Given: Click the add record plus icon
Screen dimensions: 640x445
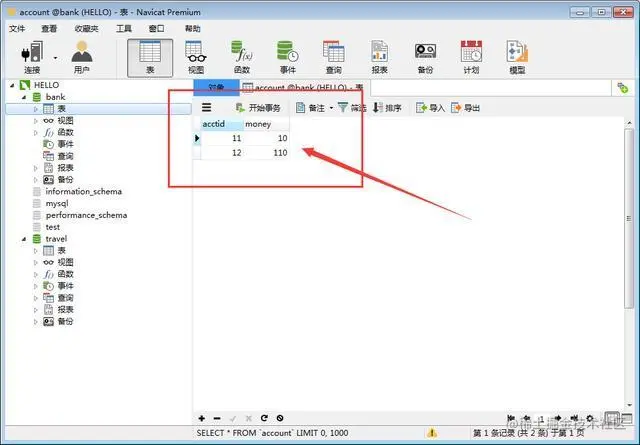Looking at the screenshot, I should [202, 418].
